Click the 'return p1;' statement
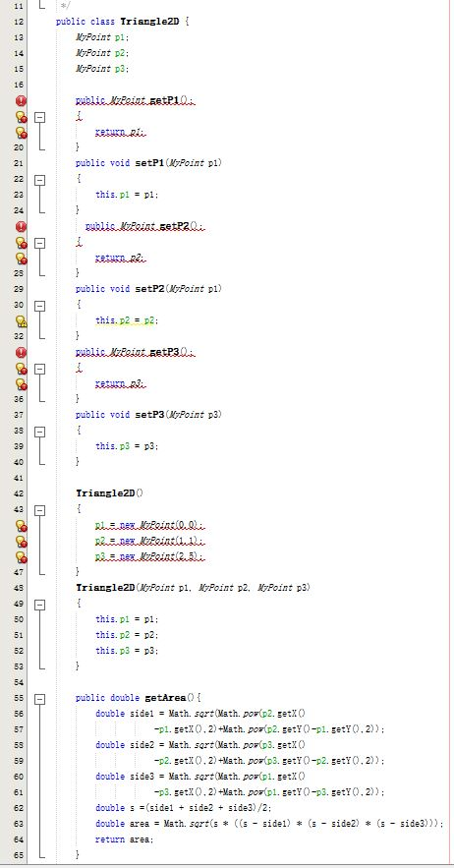The height and width of the screenshot is (868, 454). click(121, 133)
